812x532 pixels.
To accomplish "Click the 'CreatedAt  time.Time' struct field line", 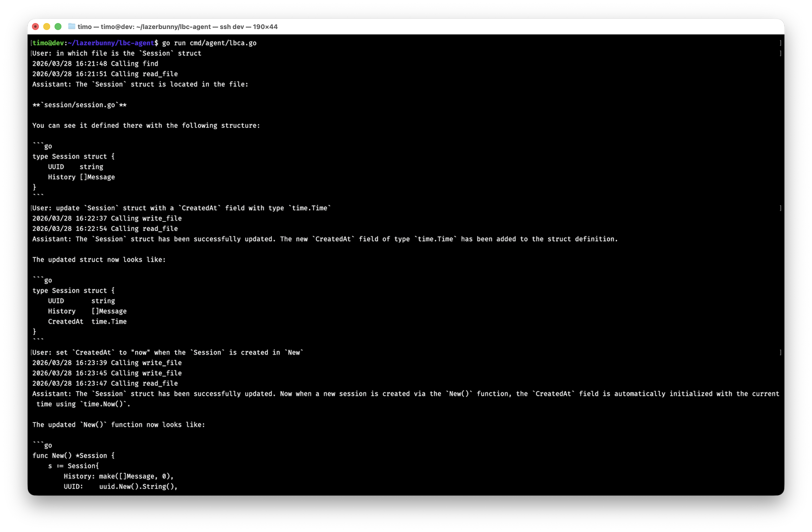I will (87, 321).
